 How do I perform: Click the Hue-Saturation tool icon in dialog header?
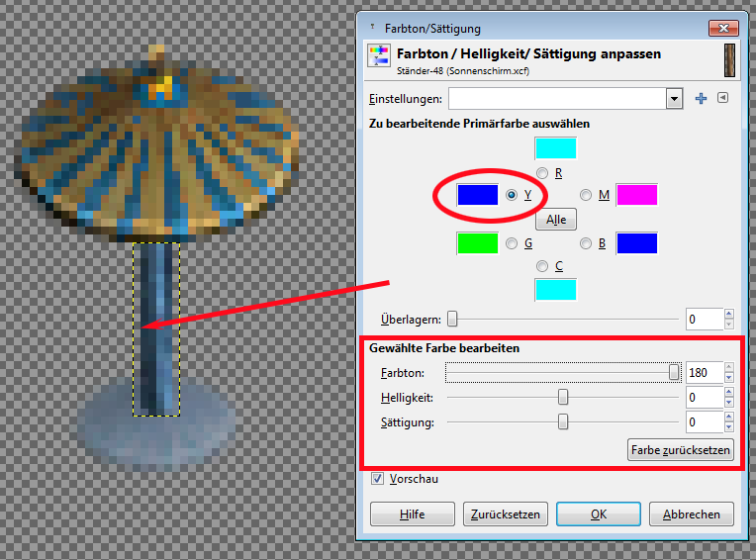click(x=379, y=56)
